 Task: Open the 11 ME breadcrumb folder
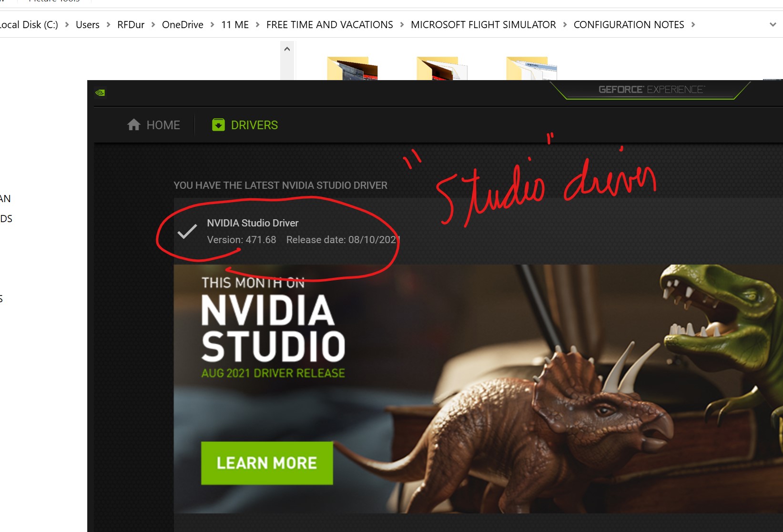pos(235,25)
